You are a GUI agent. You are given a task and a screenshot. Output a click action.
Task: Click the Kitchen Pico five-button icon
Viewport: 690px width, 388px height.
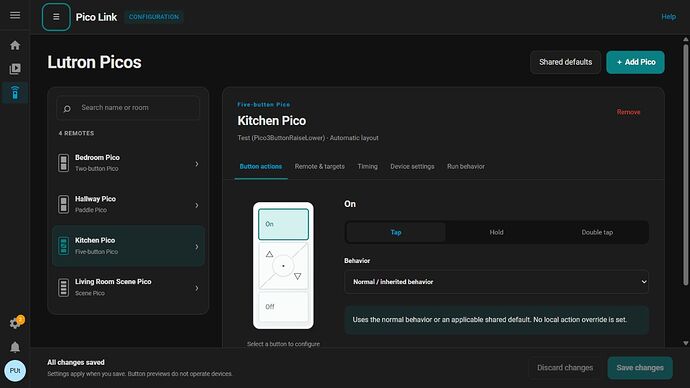click(x=63, y=246)
